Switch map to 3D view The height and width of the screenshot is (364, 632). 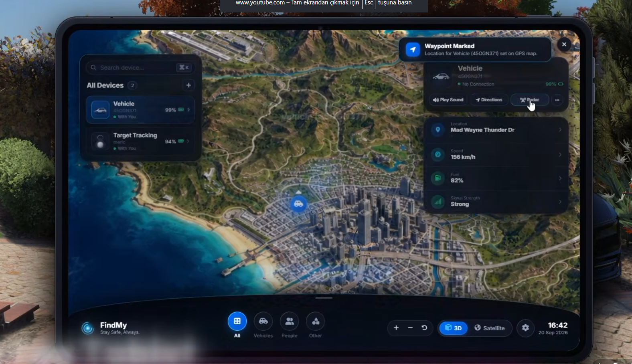(x=454, y=328)
